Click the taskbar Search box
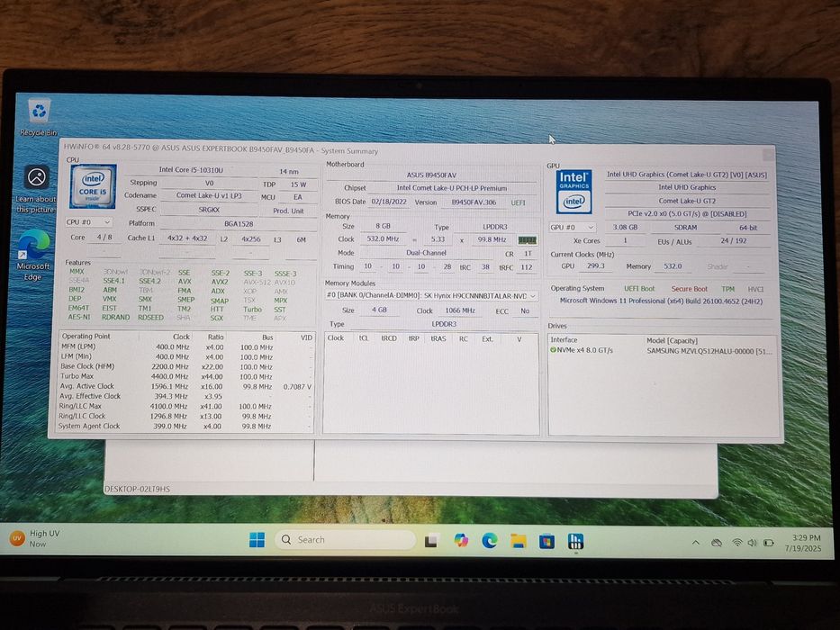Viewport: 840px width, 630px height. click(346, 539)
